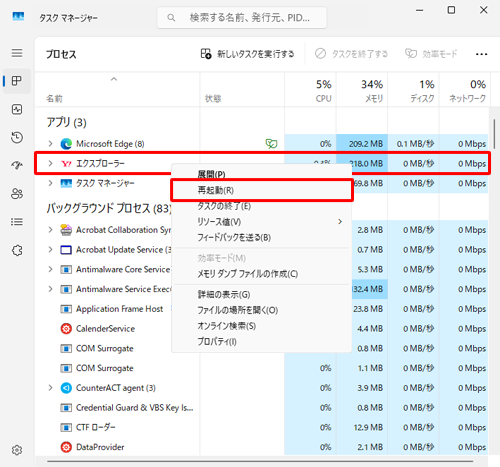Click the タスク マネージャー row icon

click(66, 183)
